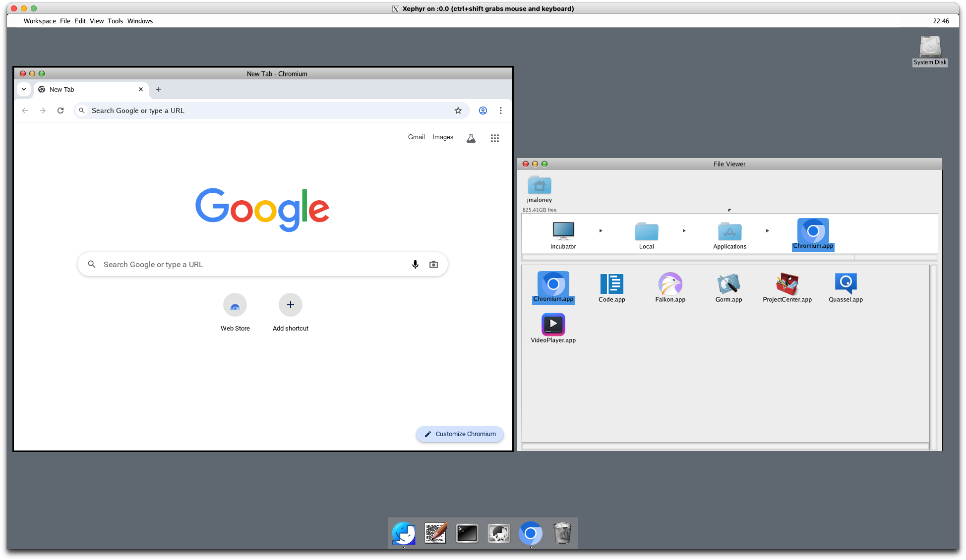The width and height of the screenshot is (966, 560).
Task: Click the search by image camera icon
Action: click(433, 265)
